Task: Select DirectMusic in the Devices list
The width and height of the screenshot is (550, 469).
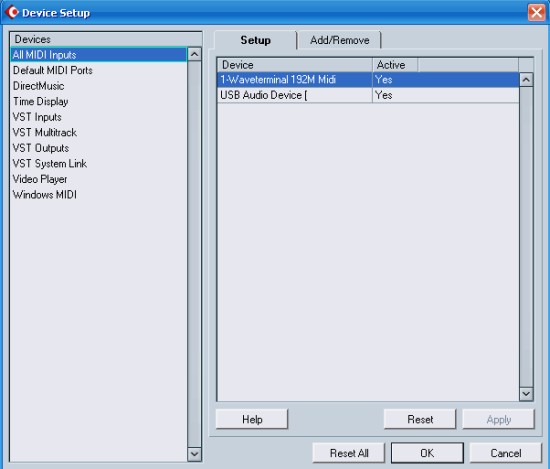Action: coord(39,86)
